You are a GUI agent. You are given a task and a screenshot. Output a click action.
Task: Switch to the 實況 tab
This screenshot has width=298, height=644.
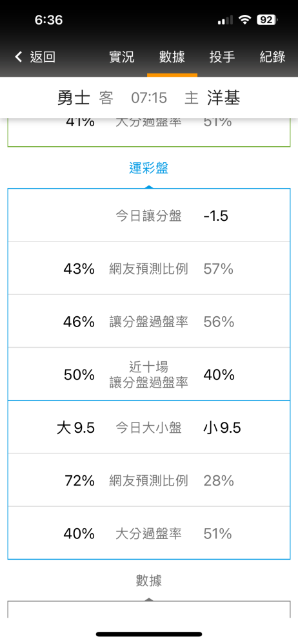click(122, 57)
